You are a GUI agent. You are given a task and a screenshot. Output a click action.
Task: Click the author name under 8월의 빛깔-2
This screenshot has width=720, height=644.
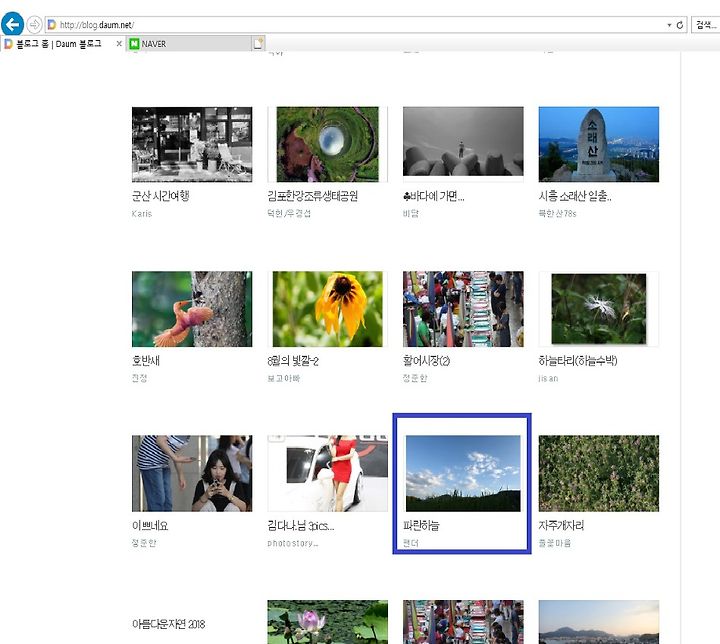click(284, 378)
